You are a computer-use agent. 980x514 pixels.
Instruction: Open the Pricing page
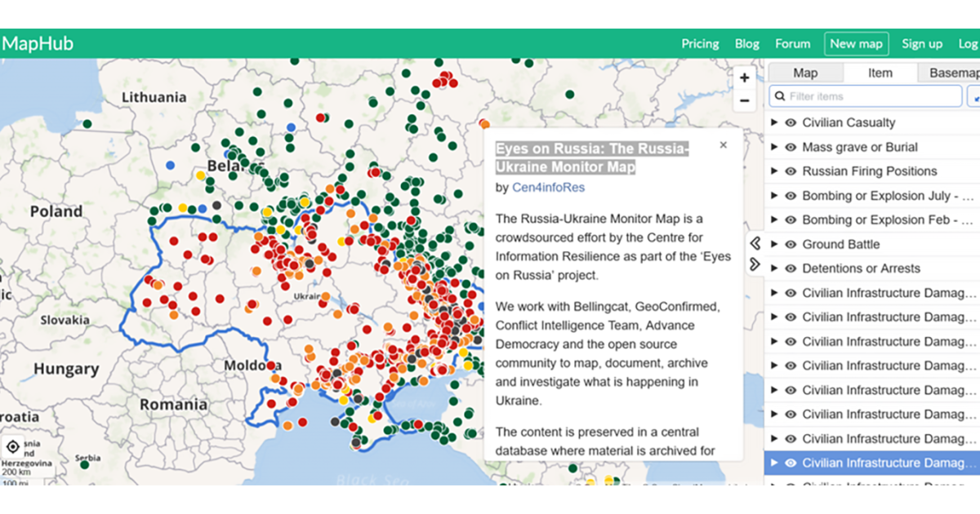700,44
